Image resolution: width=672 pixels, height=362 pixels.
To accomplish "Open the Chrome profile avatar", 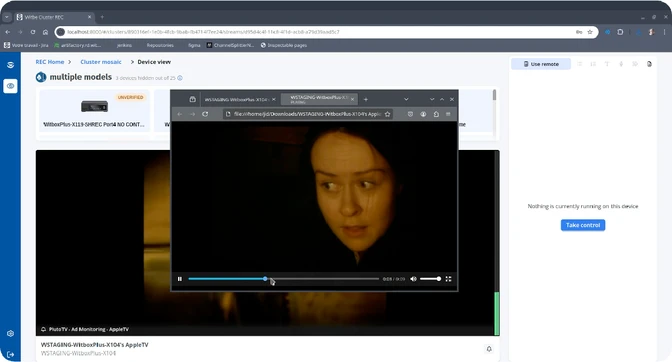I will pyautogui.click(x=651, y=32).
